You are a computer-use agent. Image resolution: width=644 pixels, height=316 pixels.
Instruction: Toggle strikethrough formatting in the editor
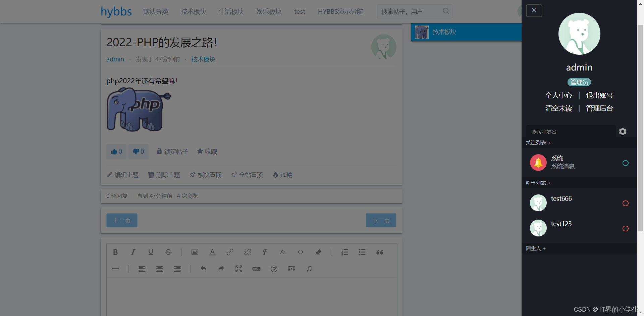(168, 252)
